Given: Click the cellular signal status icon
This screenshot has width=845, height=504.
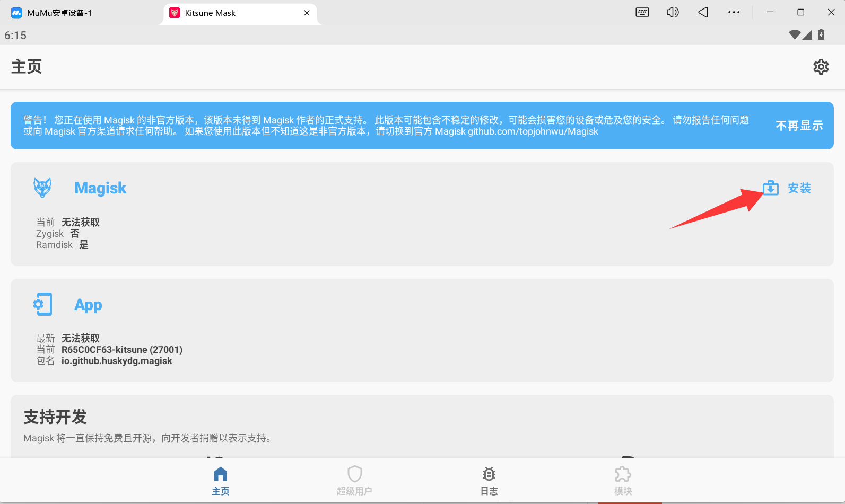Looking at the screenshot, I should 807,35.
